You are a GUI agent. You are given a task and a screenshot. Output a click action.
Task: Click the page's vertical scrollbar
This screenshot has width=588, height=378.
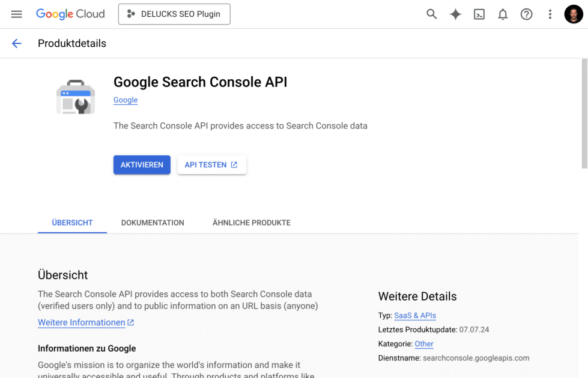[584, 114]
